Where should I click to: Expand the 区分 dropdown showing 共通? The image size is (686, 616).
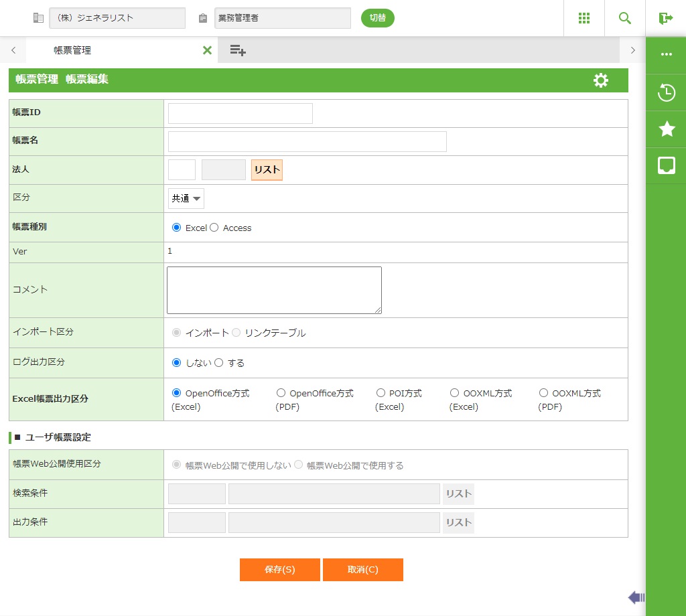(186, 198)
